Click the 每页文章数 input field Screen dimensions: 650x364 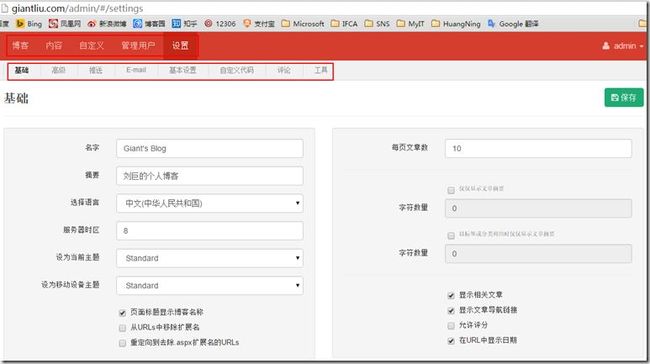[x=538, y=148]
